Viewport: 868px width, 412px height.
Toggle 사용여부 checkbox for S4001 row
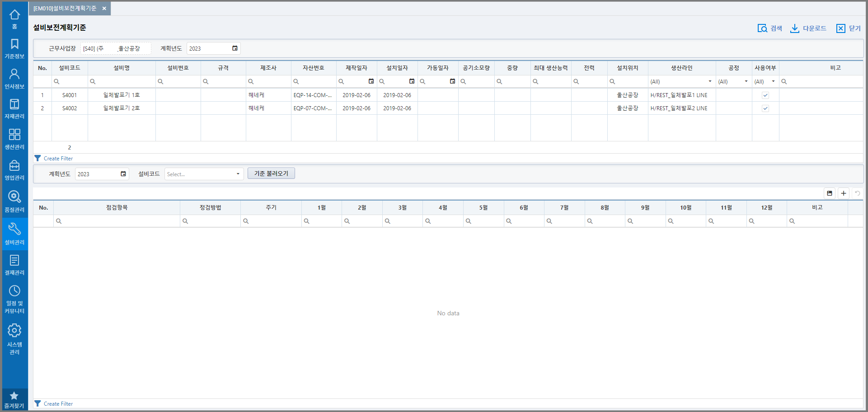[765, 95]
